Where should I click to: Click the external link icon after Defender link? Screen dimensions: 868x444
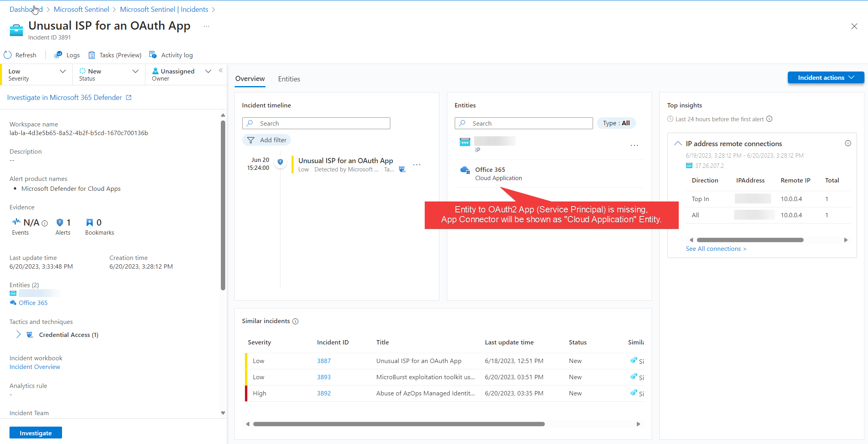[x=128, y=98]
